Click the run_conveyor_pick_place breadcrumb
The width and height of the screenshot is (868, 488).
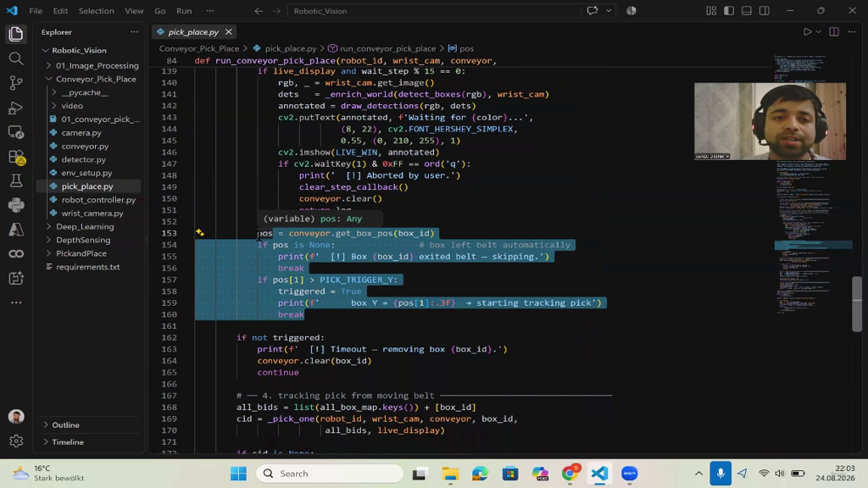387,48
